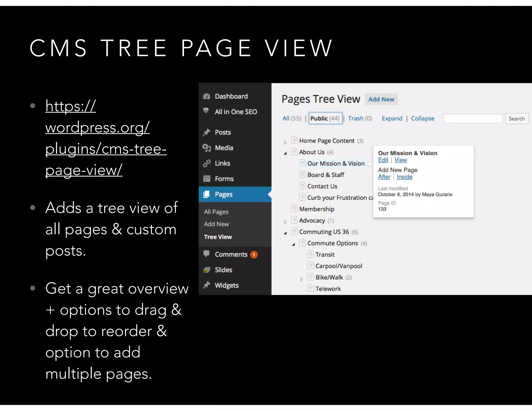The height and width of the screenshot is (411, 532).
Task: Click the Slides icon in sidebar
Action: (207, 270)
